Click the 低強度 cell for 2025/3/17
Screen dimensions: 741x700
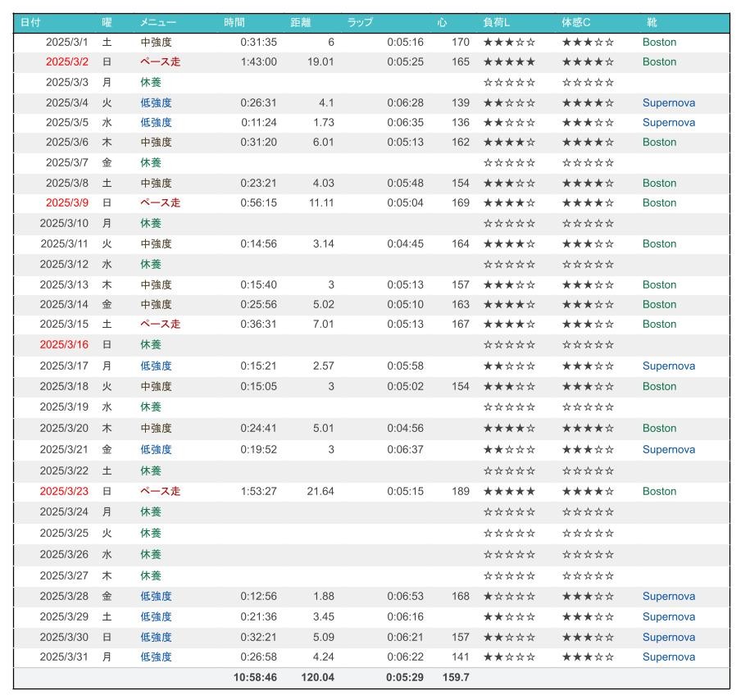[156, 366]
